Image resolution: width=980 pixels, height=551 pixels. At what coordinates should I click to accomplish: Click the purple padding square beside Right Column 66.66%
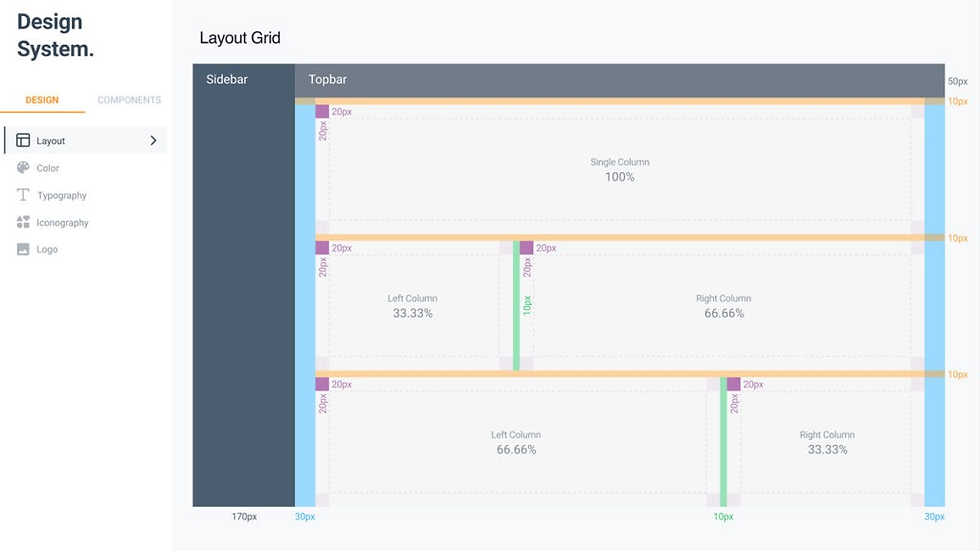coord(526,247)
